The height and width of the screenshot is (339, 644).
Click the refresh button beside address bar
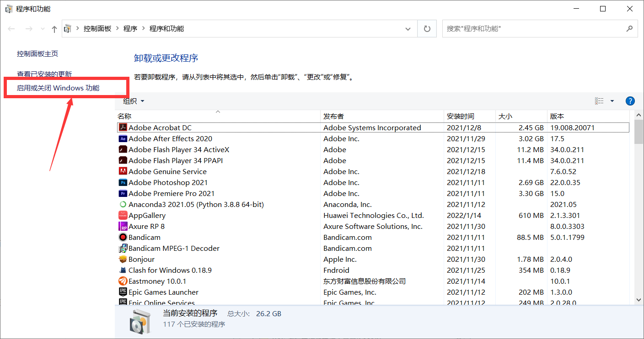click(427, 28)
